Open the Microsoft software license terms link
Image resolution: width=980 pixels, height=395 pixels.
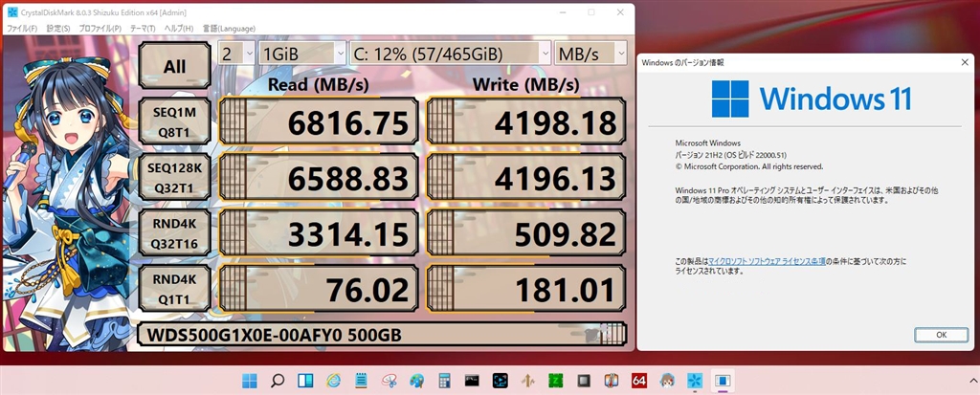767,262
